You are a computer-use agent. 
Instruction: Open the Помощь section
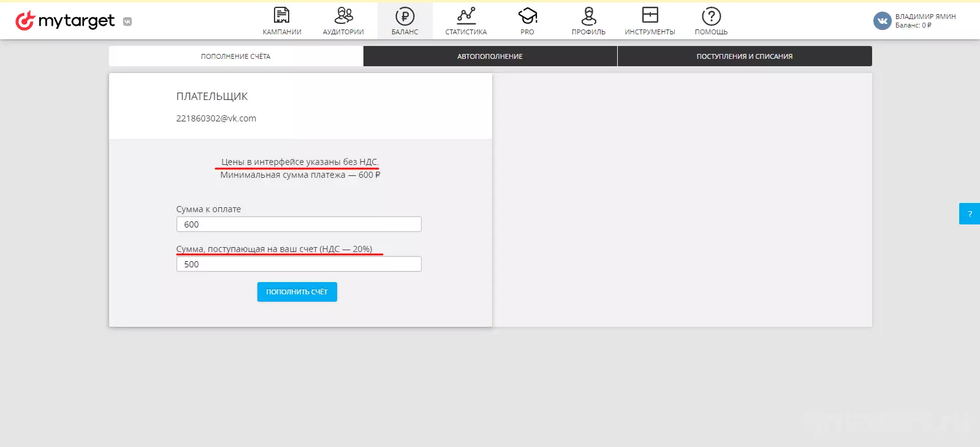(x=711, y=21)
